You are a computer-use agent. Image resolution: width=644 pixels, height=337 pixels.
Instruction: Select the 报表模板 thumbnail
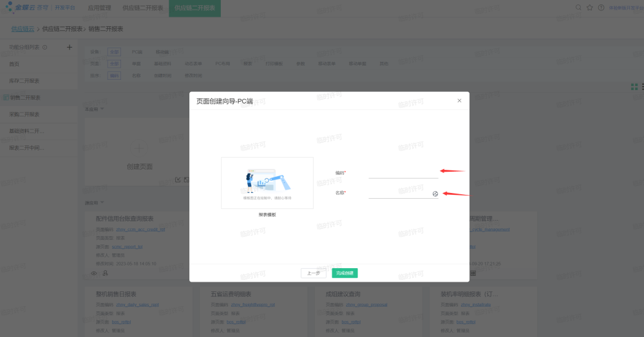267,183
